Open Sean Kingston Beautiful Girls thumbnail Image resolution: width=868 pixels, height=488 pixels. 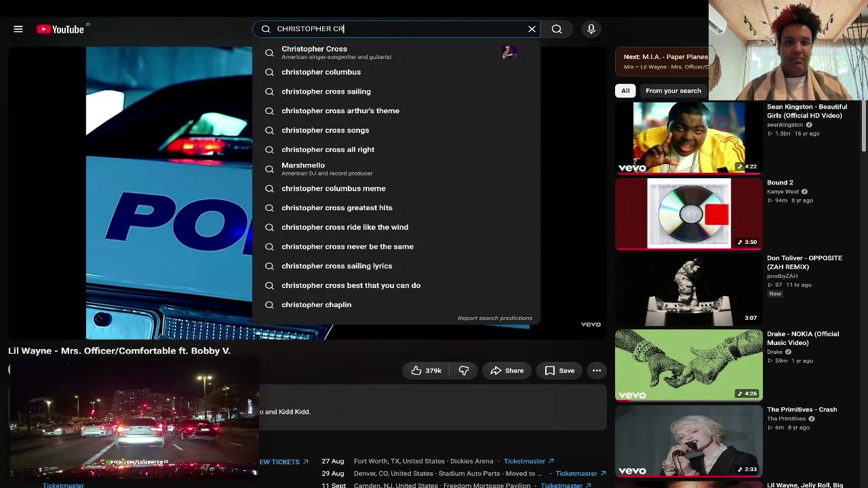688,138
